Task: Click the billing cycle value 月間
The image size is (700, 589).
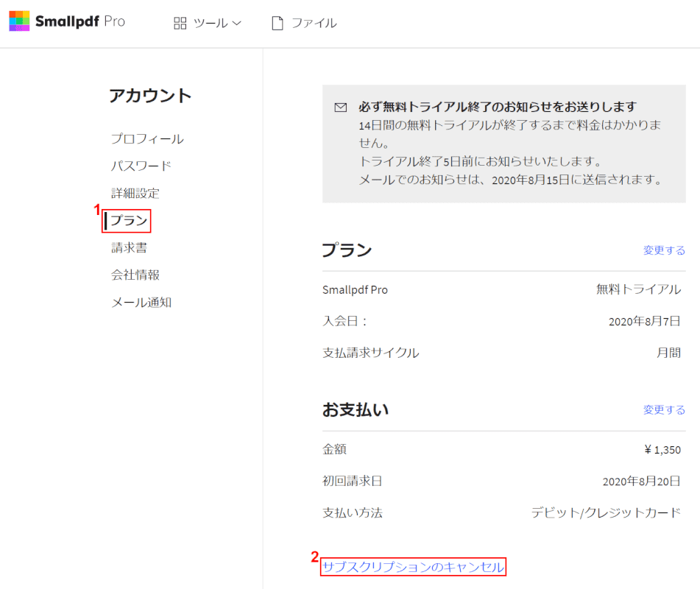Action: click(669, 353)
